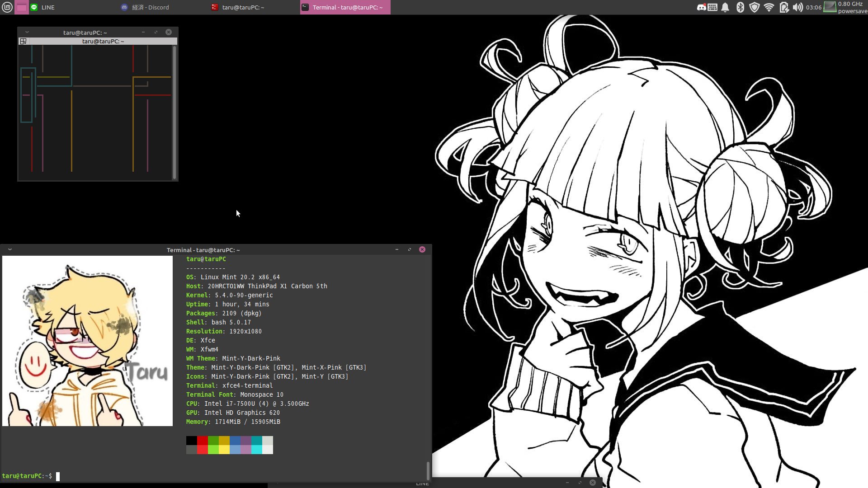Minimize the partially hidden LINE window
Image resolution: width=868 pixels, height=488 pixels.
567,483
